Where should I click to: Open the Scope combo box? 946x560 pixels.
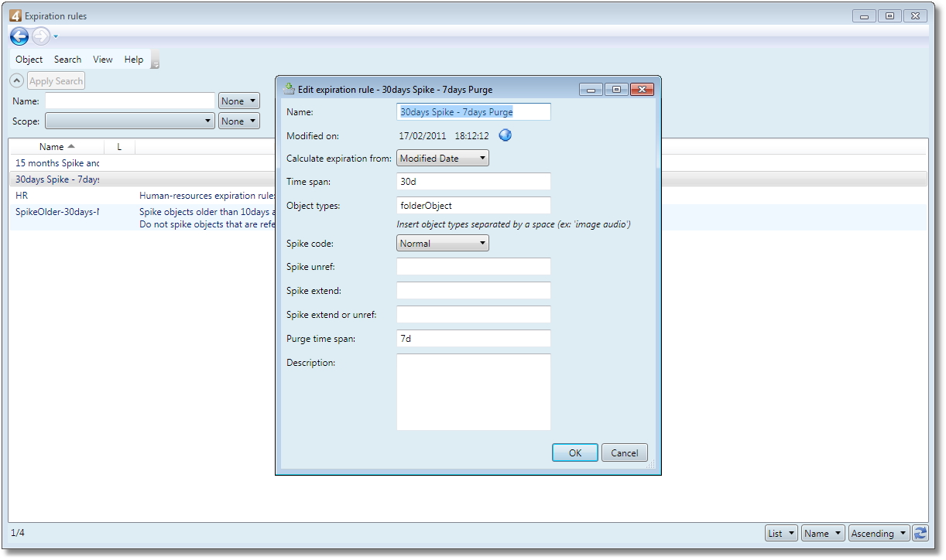click(130, 121)
